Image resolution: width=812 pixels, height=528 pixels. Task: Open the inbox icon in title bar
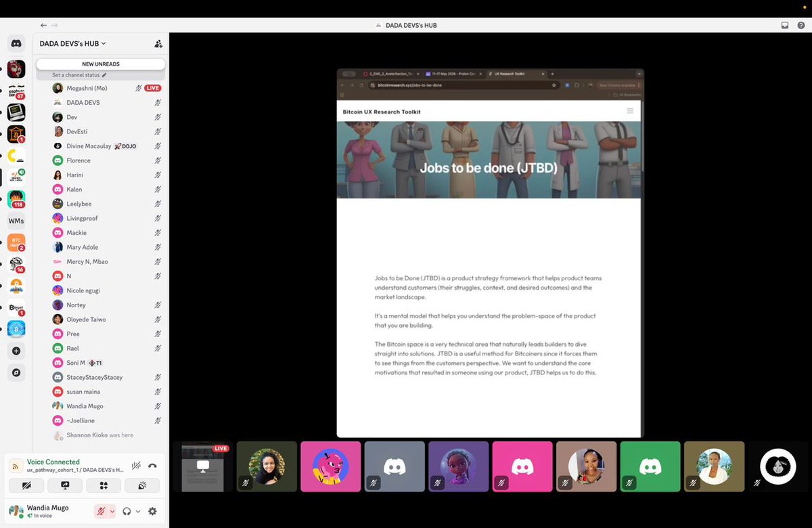click(x=785, y=25)
